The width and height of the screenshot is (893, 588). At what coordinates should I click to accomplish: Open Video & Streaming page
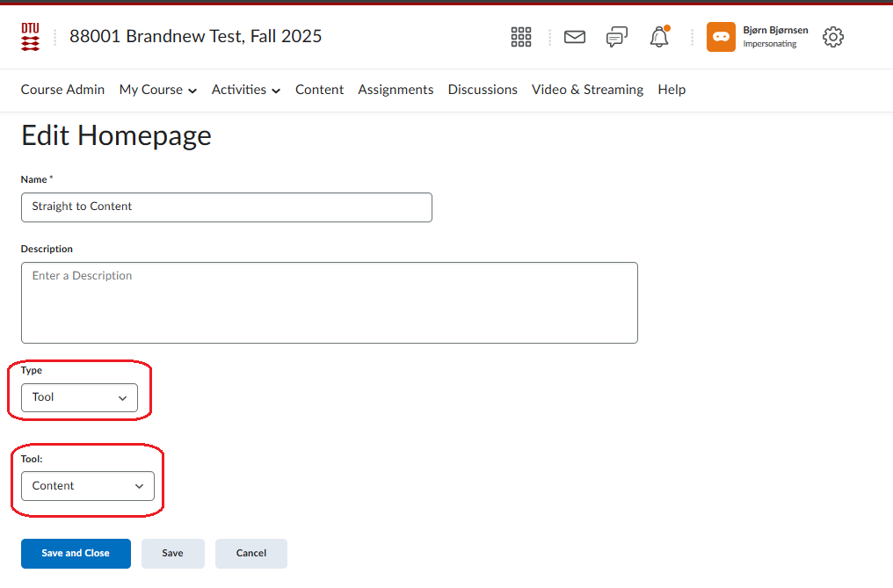587,90
